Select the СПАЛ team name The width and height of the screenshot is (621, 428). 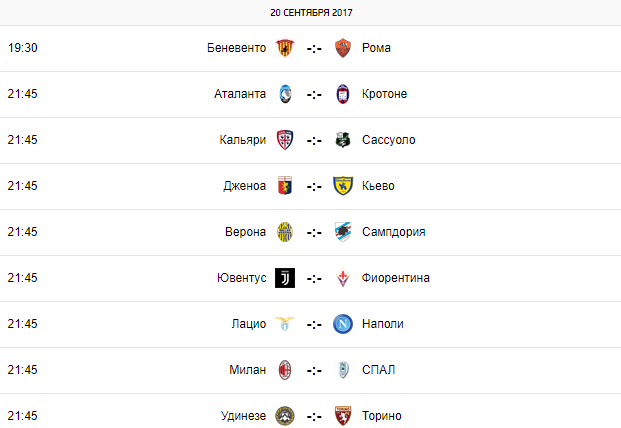click(379, 370)
